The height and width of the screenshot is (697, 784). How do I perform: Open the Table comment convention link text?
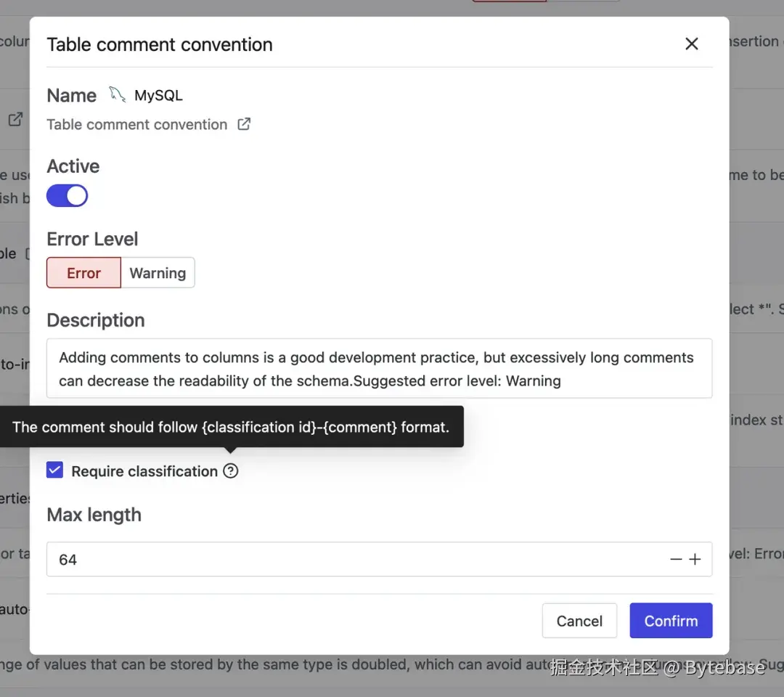[137, 124]
